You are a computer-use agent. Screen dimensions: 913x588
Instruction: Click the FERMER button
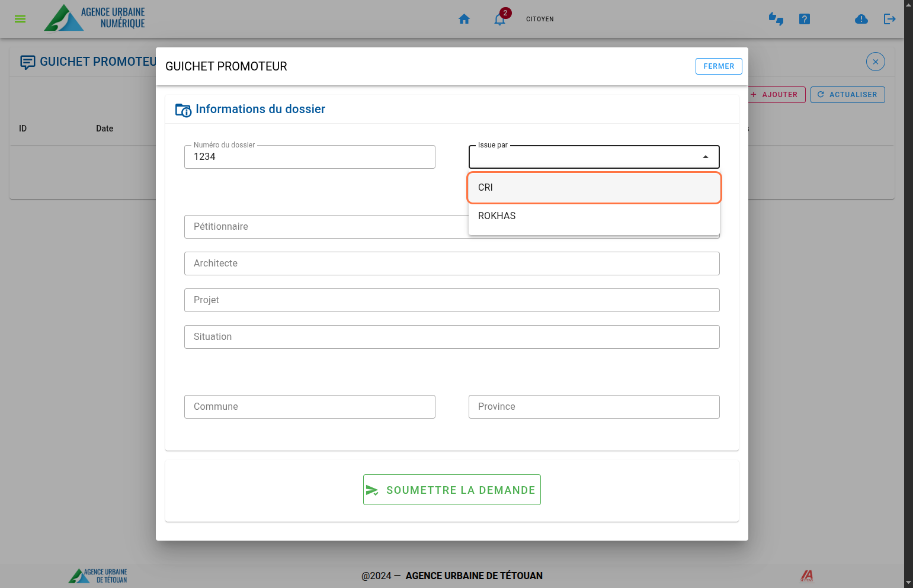pyautogui.click(x=718, y=66)
